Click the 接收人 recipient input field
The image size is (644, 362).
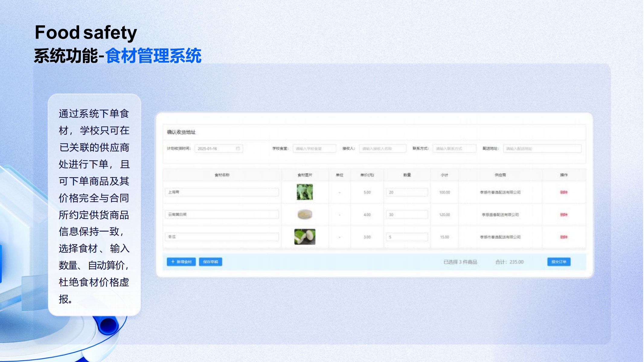382,148
